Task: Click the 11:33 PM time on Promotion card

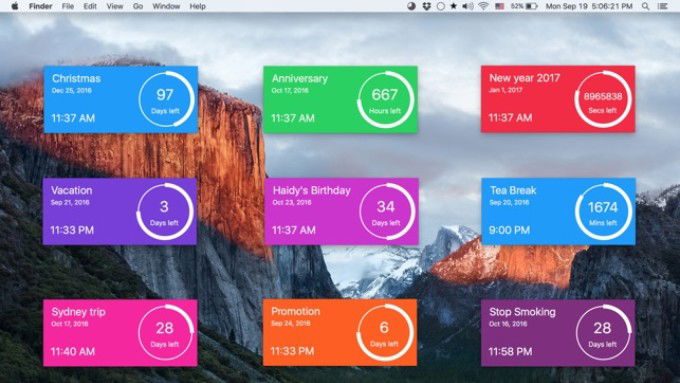Action: (292, 351)
